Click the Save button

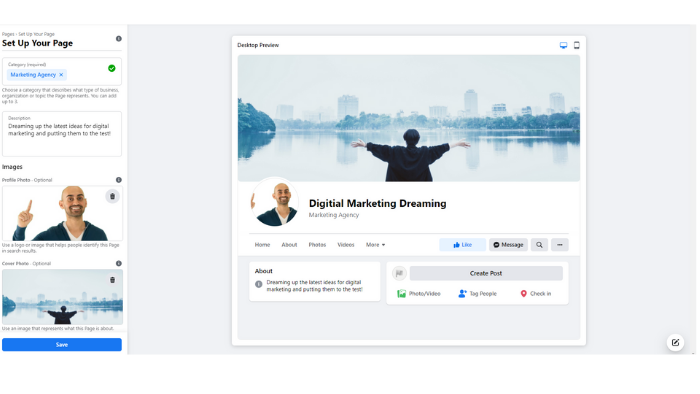coord(62,344)
